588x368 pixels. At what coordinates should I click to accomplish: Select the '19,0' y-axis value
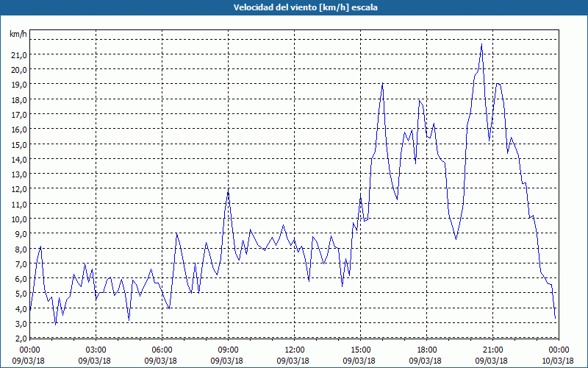(x=20, y=85)
